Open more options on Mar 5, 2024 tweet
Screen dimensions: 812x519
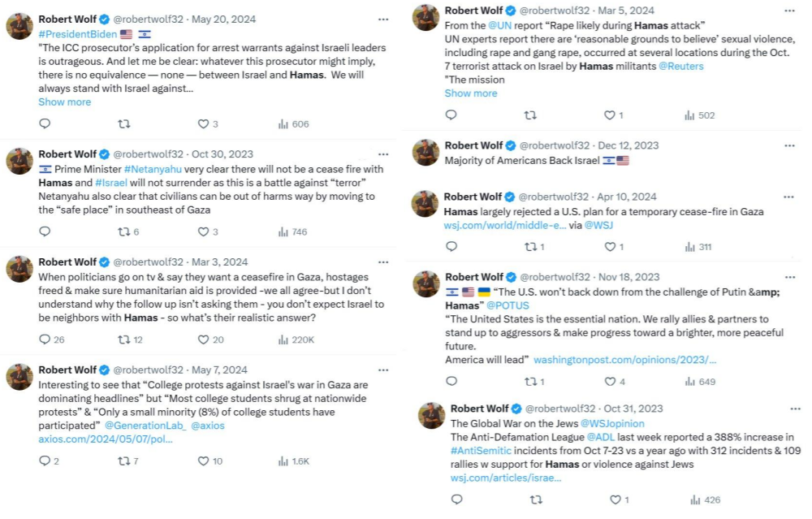pos(789,11)
